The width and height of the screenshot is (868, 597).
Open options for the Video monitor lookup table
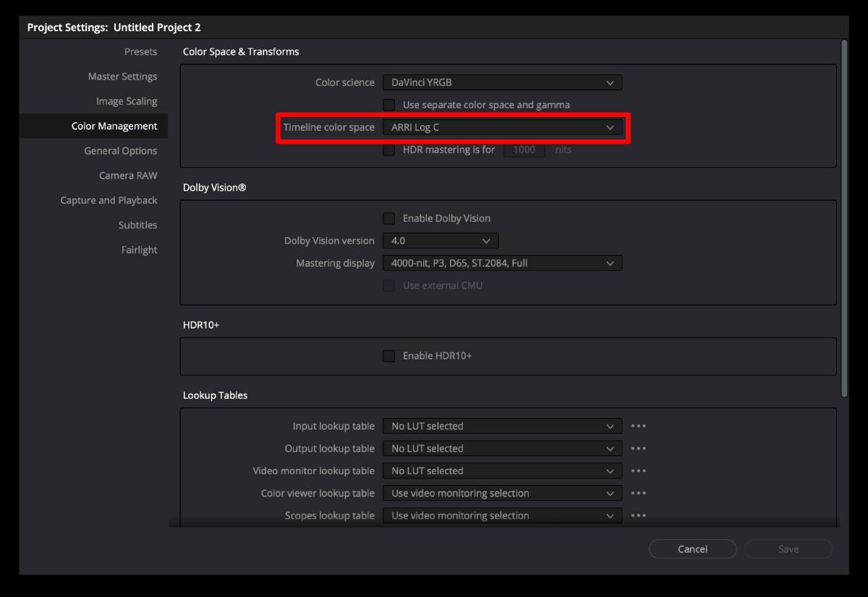638,471
